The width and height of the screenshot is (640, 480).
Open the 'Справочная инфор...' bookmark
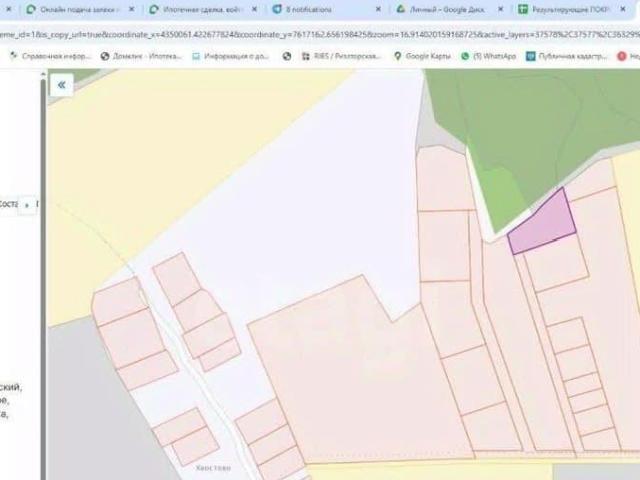(x=50, y=56)
